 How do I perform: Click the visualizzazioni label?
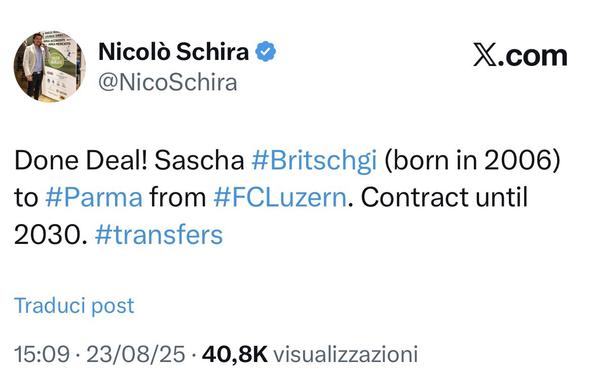[346, 355]
